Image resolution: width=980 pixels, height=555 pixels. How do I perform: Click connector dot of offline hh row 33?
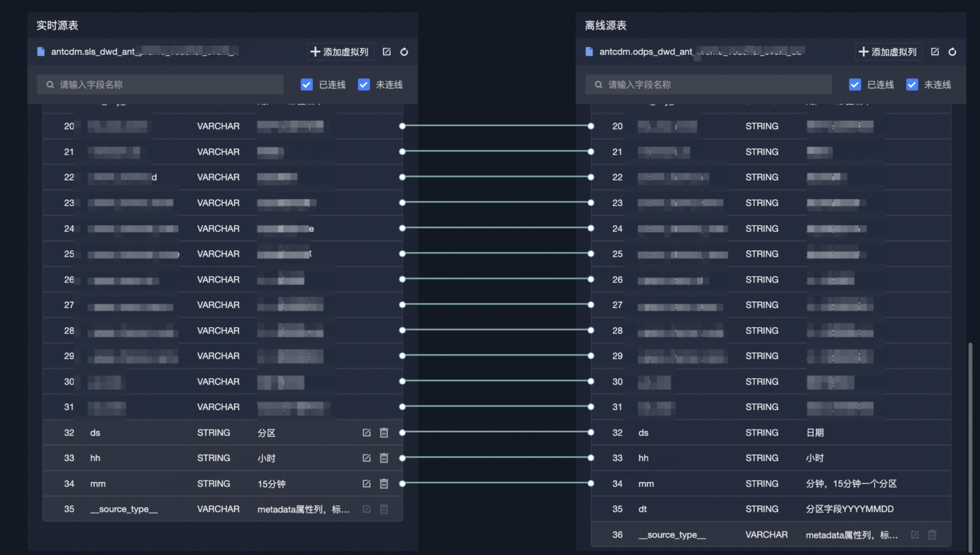point(591,458)
